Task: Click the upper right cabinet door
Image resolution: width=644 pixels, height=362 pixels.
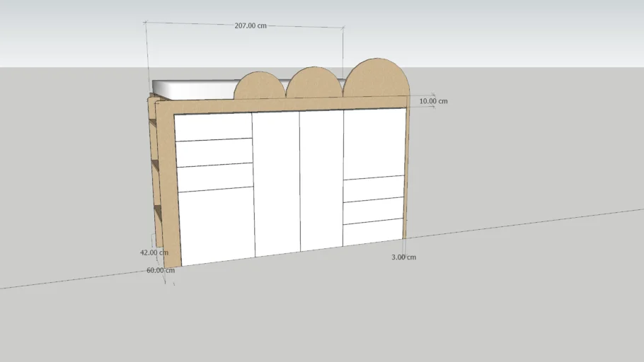Action: pos(374,144)
